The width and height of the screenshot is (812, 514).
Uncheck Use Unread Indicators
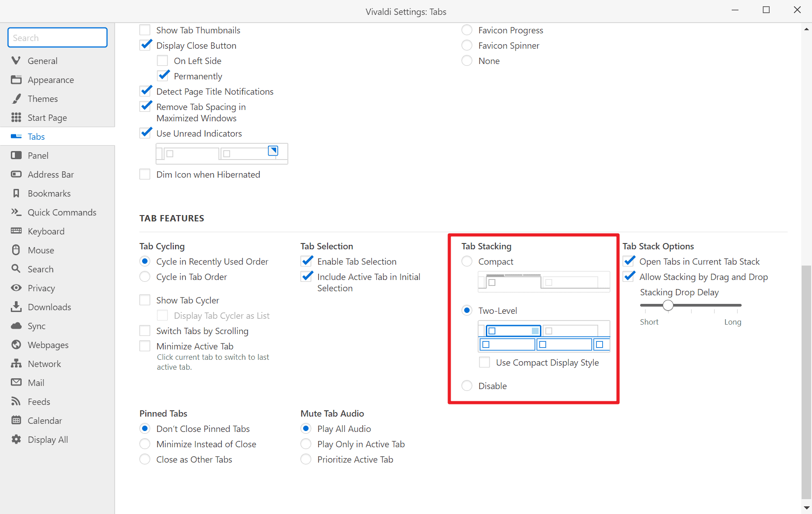pos(145,133)
